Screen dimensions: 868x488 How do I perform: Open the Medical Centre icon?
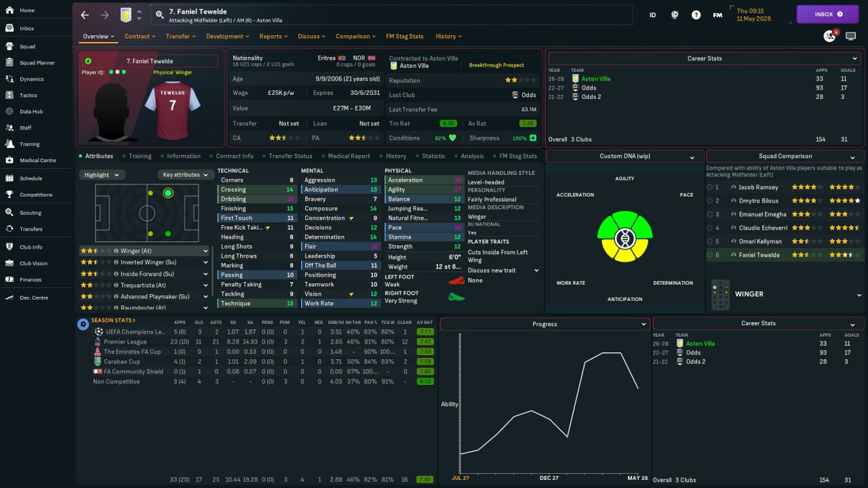pos(9,161)
